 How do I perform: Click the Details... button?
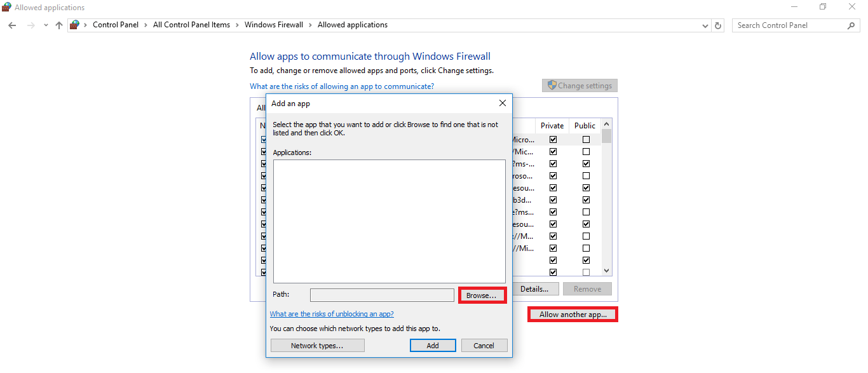point(534,289)
